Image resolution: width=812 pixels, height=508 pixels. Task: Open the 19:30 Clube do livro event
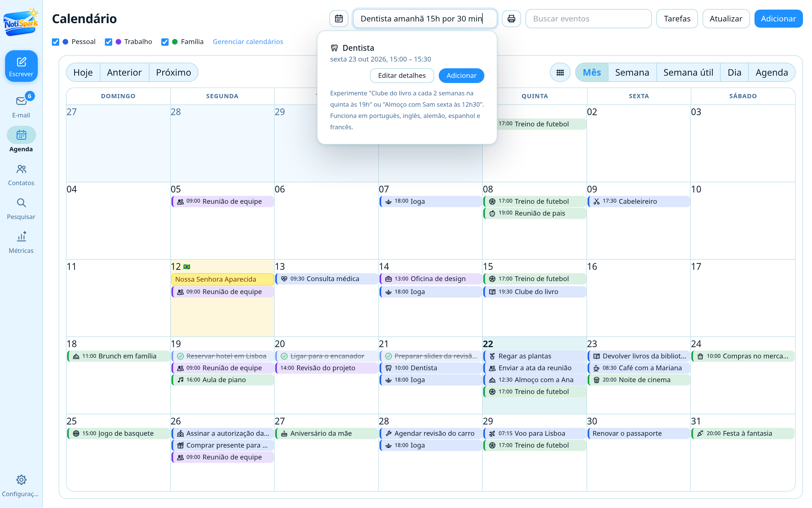pyautogui.click(x=535, y=292)
